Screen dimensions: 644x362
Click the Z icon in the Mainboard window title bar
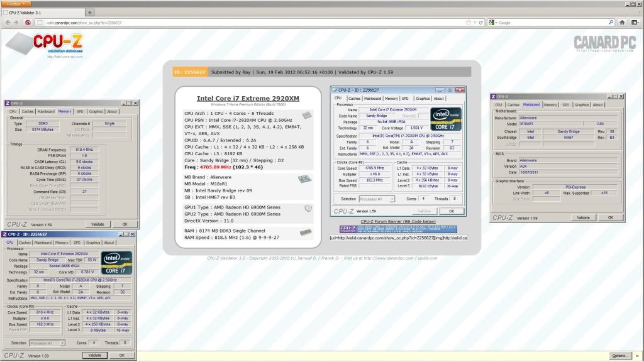pos(493,96)
